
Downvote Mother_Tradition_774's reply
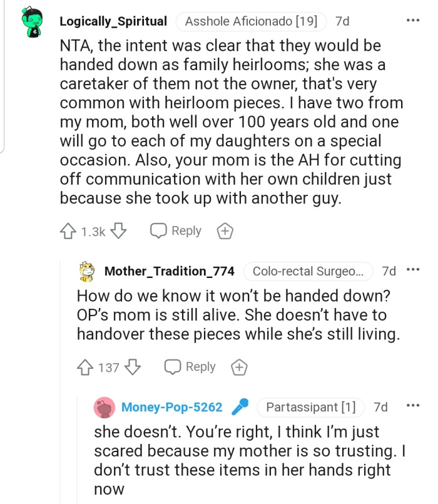point(133,368)
